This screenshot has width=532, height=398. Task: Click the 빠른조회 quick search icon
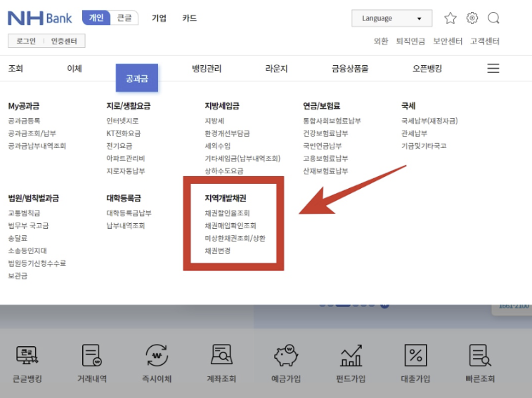[x=480, y=355]
